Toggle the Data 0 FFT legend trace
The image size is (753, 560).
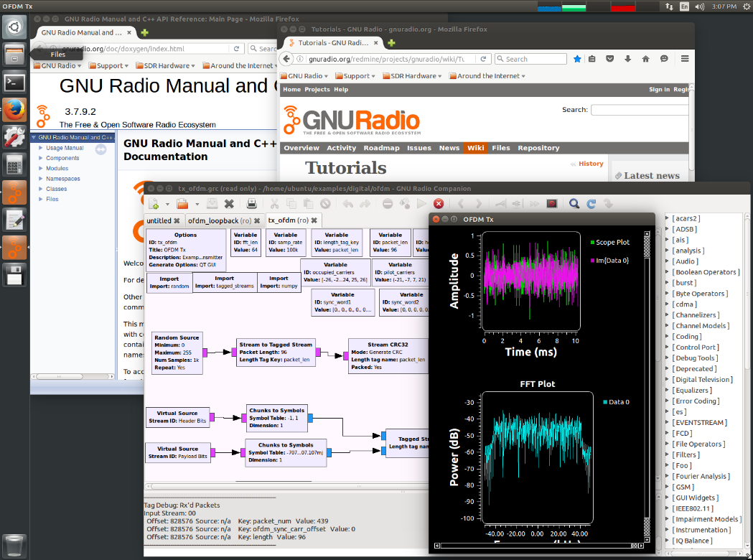pyautogui.click(x=616, y=402)
